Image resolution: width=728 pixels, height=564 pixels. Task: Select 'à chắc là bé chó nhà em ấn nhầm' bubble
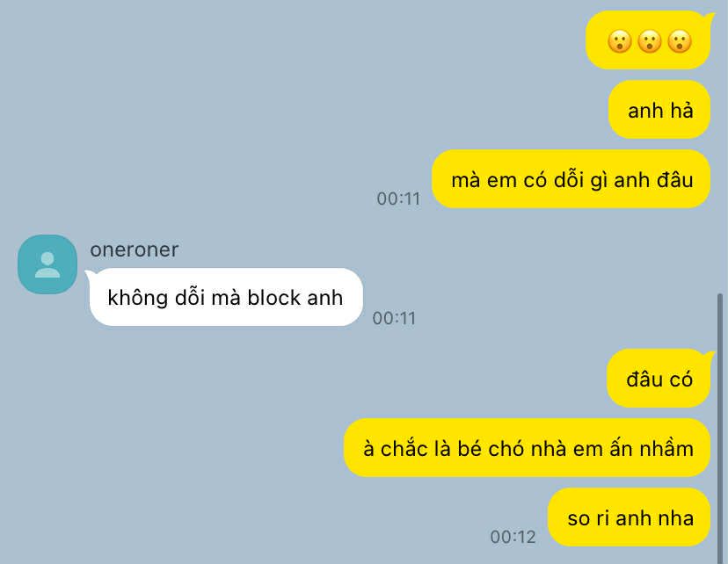click(x=527, y=448)
